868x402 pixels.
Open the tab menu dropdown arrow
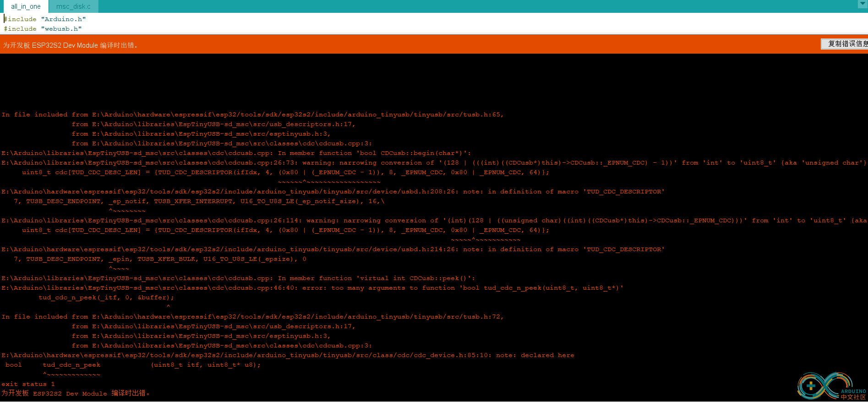coord(862,4)
